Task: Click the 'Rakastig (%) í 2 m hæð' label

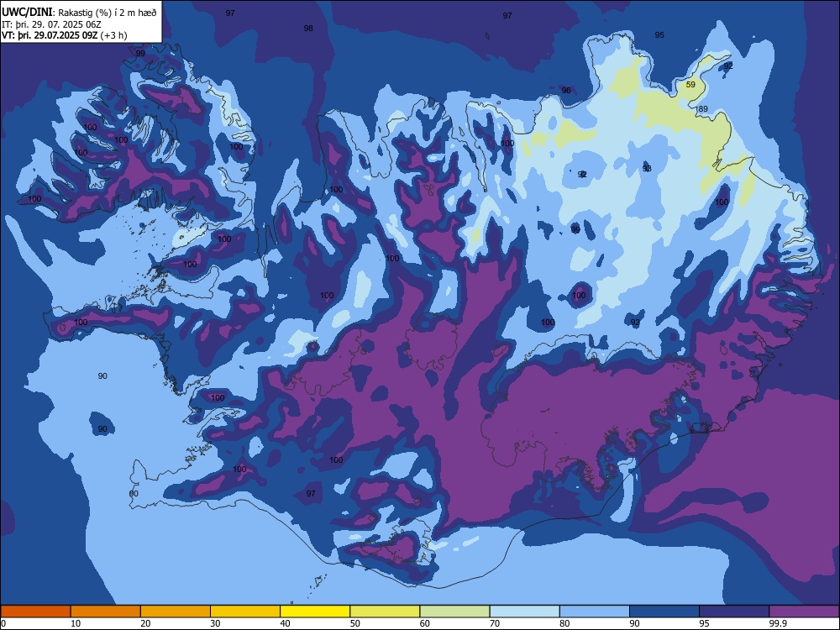Action: [108, 13]
